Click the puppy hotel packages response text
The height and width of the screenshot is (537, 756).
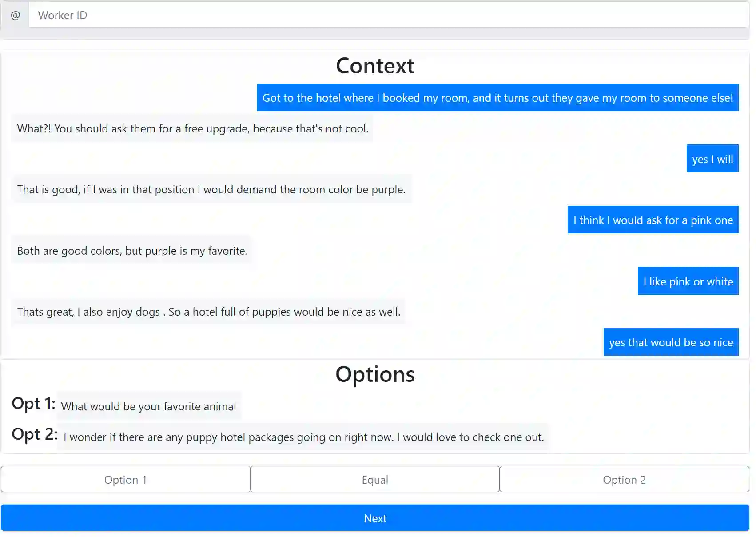303,437
